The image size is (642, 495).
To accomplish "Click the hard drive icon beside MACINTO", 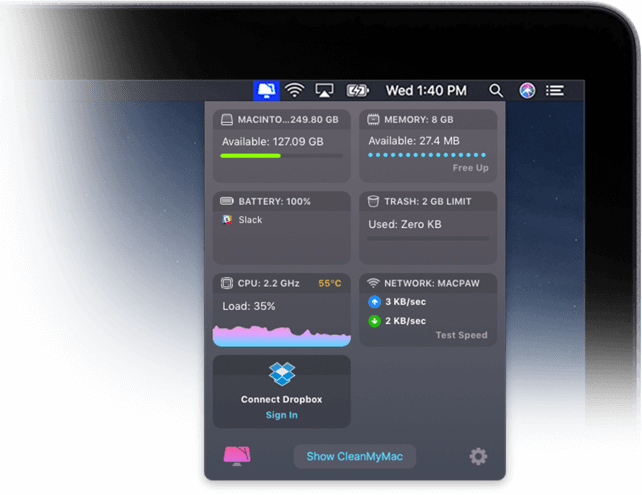I will (x=227, y=120).
